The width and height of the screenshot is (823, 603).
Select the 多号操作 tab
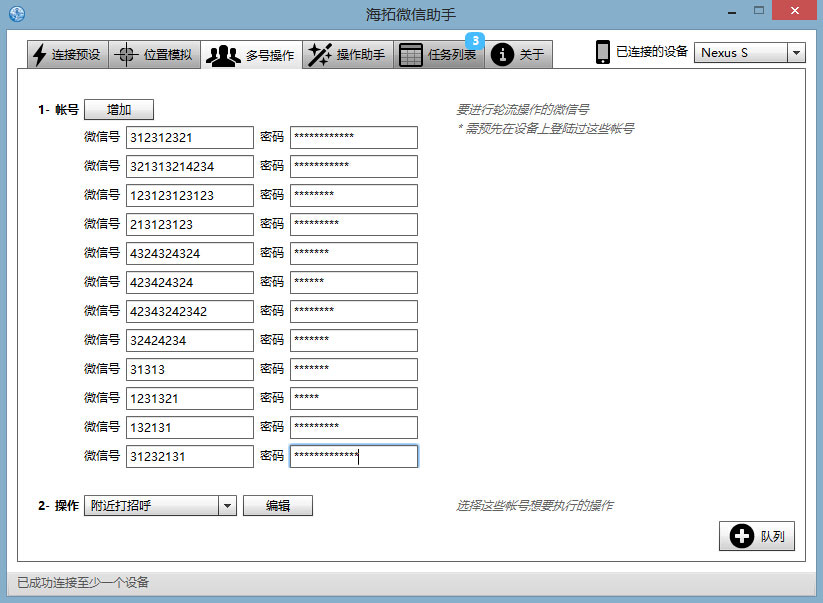coord(251,55)
